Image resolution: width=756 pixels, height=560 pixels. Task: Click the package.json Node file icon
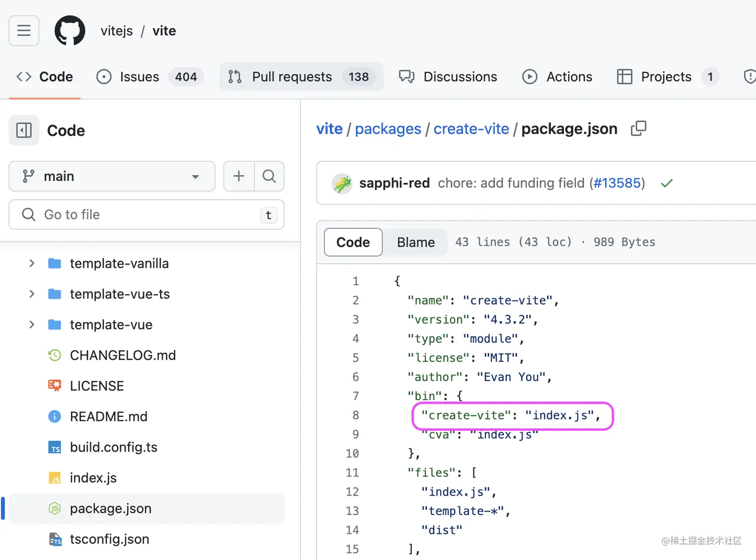click(54, 509)
